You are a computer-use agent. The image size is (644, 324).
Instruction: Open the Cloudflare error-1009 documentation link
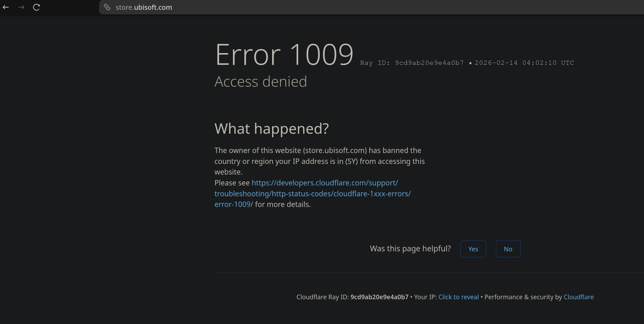312,193
